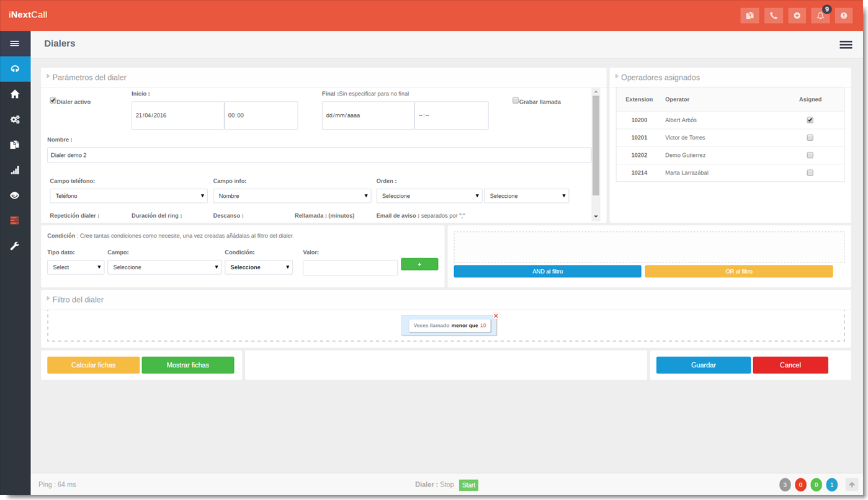The image size is (868, 500).
Task: Click the notification bell icon in header
Action: tap(820, 16)
